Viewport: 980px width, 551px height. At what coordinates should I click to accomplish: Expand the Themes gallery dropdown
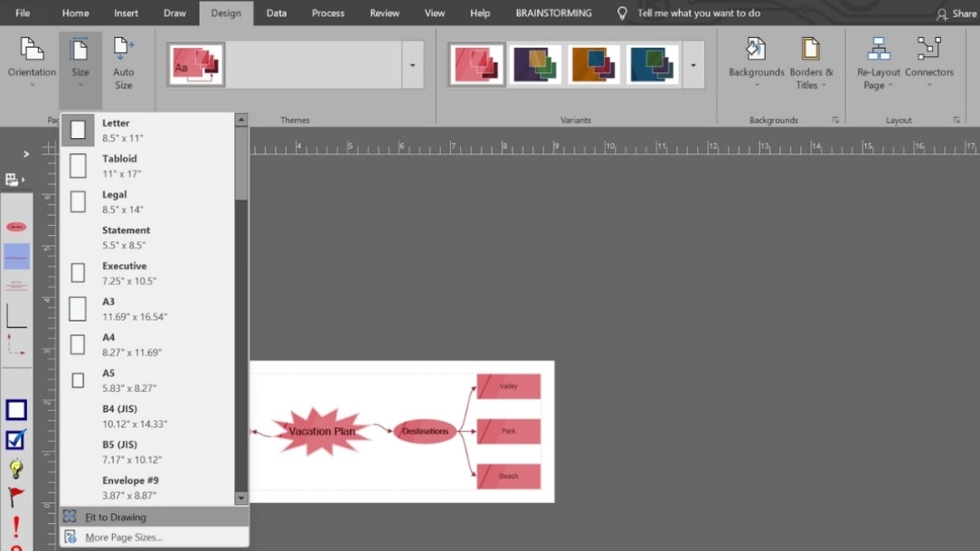click(x=412, y=65)
